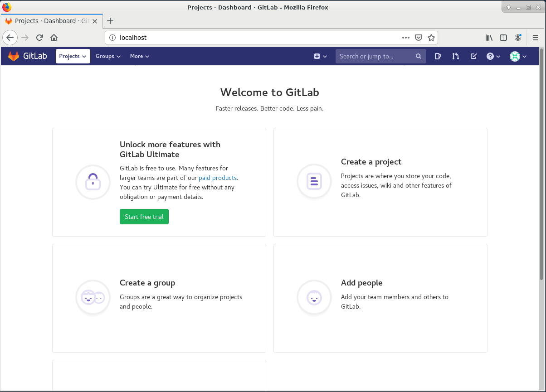Click the document icon beside Create a project

pos(314,181)
